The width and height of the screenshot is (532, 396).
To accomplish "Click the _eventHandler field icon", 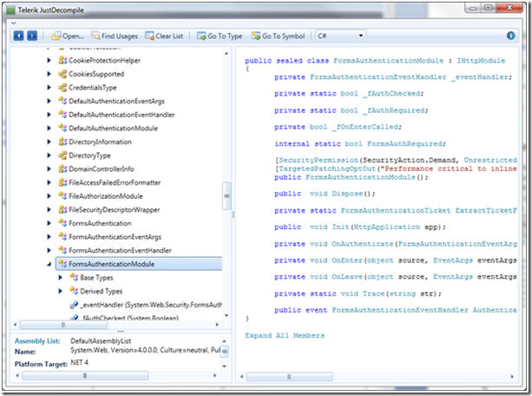I will pyautogui.click(x=74, y=305).
